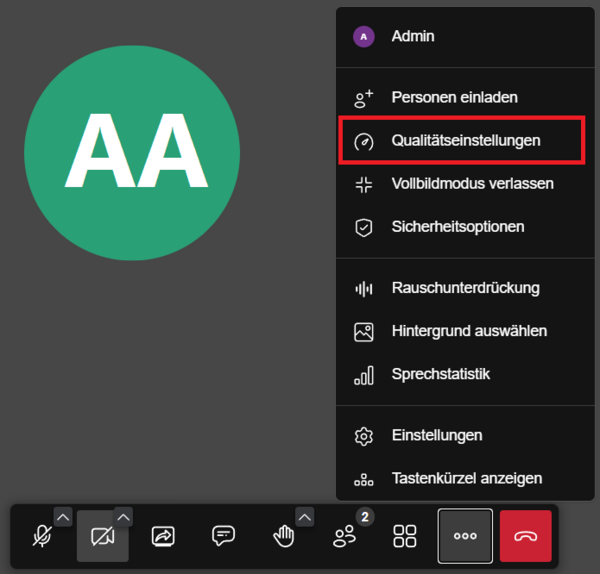The width and height of the screenshot is (600, 574).
Task: Select Hintergrund auswählen
Action: (465, 331)
